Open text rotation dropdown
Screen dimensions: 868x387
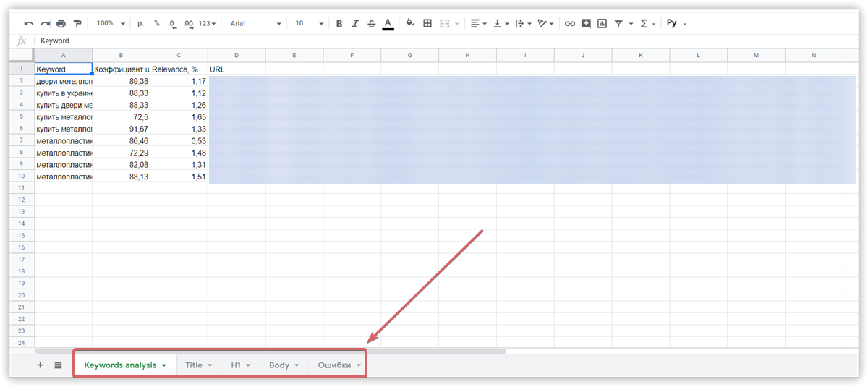tap(546, 23)
